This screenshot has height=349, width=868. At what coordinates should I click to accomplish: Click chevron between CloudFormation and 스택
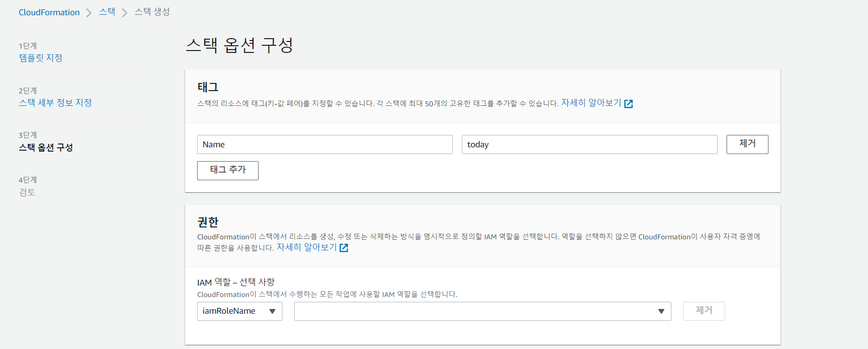click(x=89, y=13)
